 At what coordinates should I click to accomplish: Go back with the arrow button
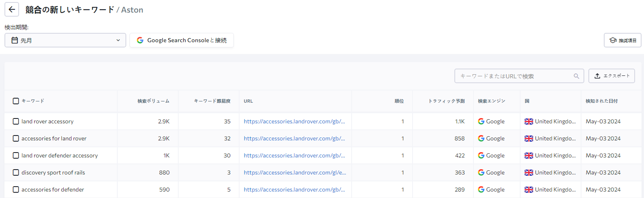(x=12, y=9)
